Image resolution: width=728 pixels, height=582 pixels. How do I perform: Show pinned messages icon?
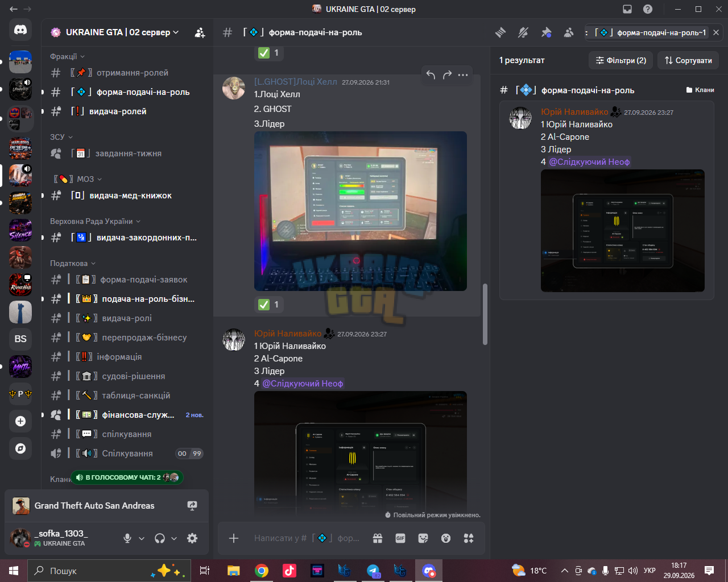pos(546,32)
